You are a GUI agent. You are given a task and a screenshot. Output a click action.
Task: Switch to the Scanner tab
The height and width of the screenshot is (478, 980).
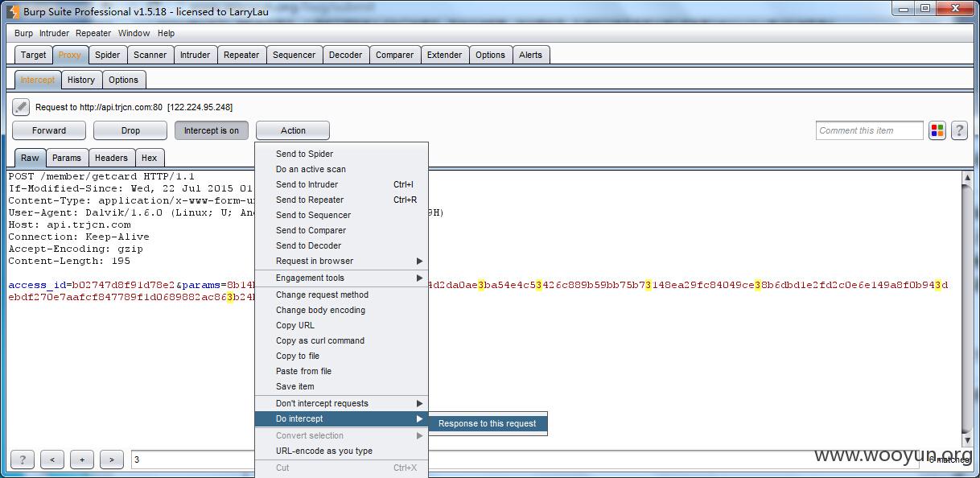(150, 55)
